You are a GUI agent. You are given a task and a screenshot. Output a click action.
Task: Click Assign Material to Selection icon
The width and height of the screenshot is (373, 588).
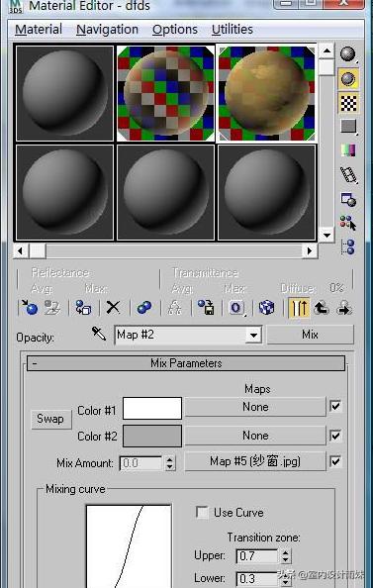click(83, 308)
